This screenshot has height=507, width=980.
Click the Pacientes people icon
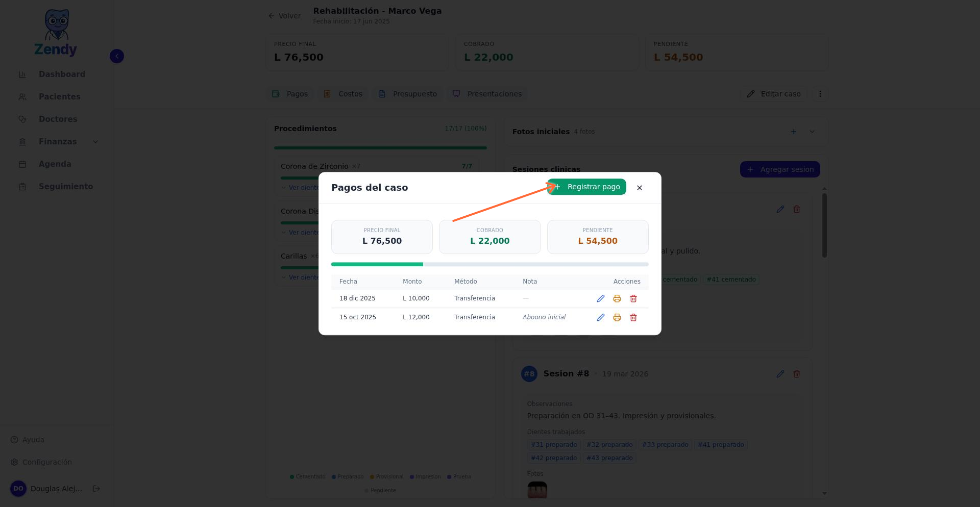tap(22, 97)
